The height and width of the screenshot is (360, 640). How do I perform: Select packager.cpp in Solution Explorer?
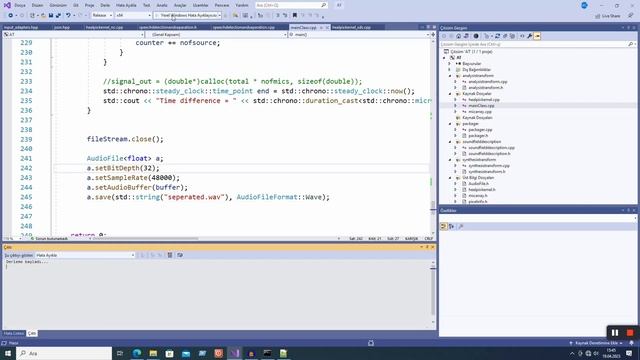coord(480,130)
